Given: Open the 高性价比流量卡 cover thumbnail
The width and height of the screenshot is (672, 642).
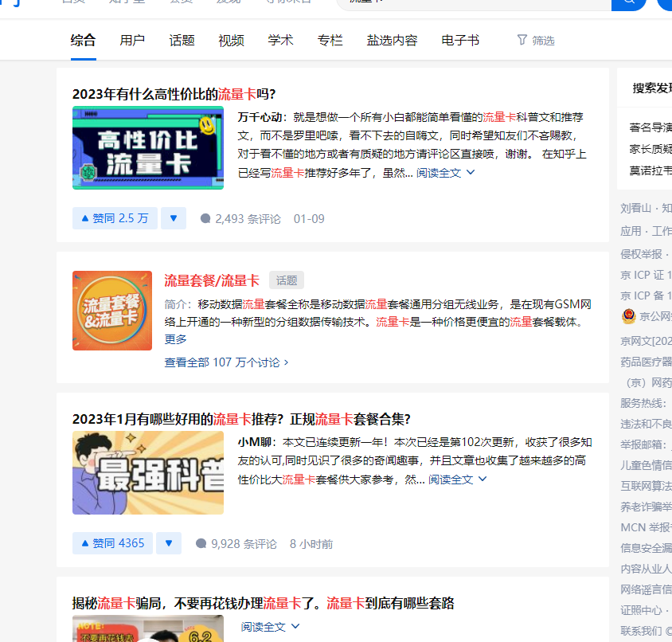Looking at the screenshot, I should click(147, 148).
